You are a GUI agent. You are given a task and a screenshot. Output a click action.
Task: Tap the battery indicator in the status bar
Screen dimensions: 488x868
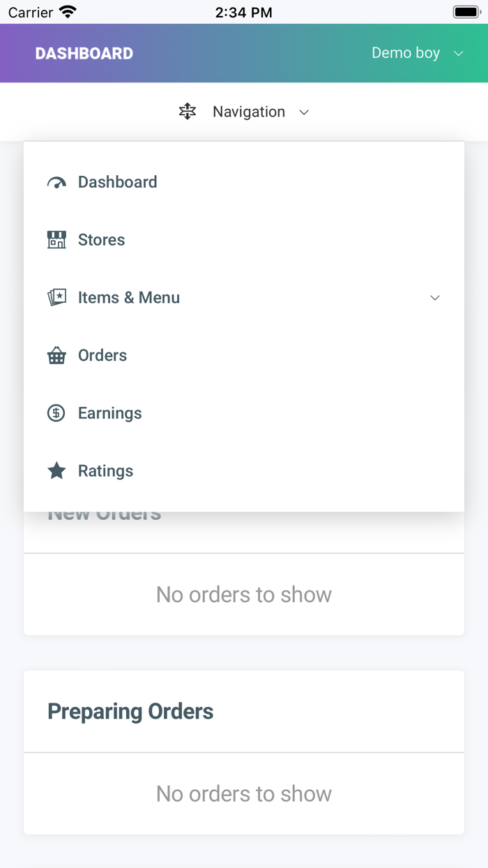point(466,10)
